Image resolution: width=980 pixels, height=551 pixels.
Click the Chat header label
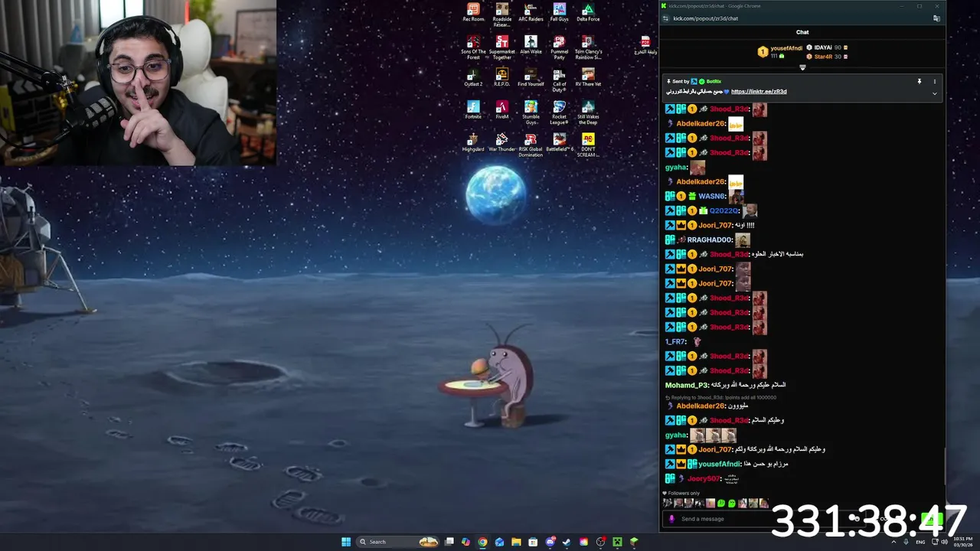coord(802,32)
